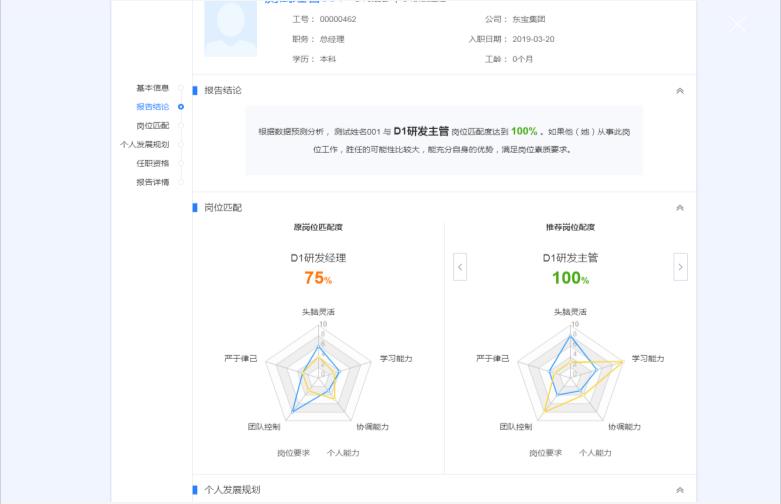Select 报告结论 in the side navigation
Image resolution: width=781 pixels, height=504 pixels.
coord(153,107)
